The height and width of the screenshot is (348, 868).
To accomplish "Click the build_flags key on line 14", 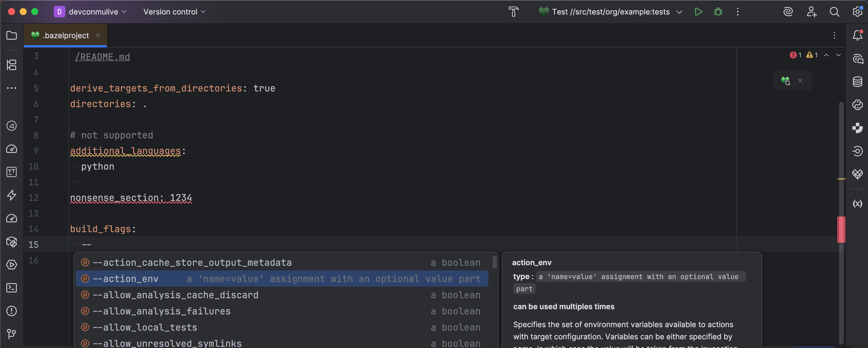I will click(x=100, y=229).
